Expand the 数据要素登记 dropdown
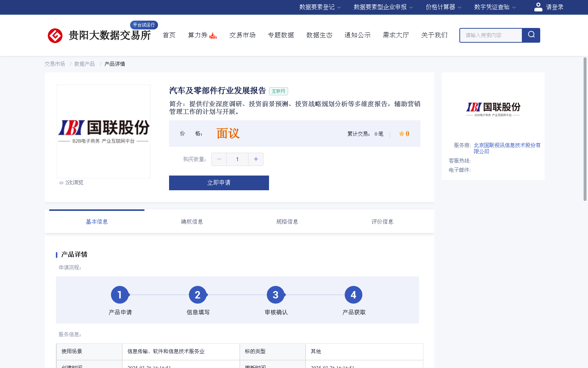 click(x=320, y=7)
